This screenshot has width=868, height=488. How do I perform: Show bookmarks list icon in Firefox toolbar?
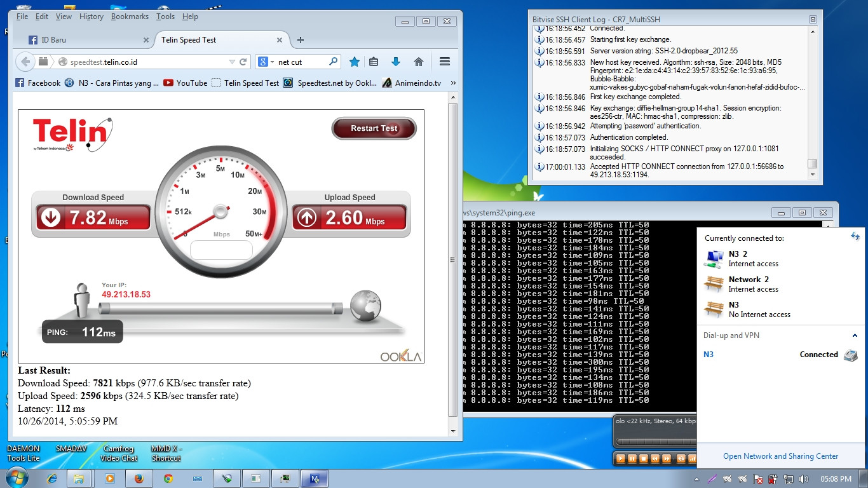(x=374, y=62)
